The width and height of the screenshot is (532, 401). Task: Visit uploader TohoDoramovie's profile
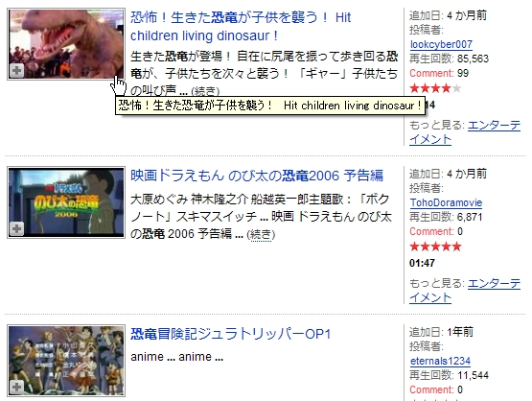(x=446, y=202)
